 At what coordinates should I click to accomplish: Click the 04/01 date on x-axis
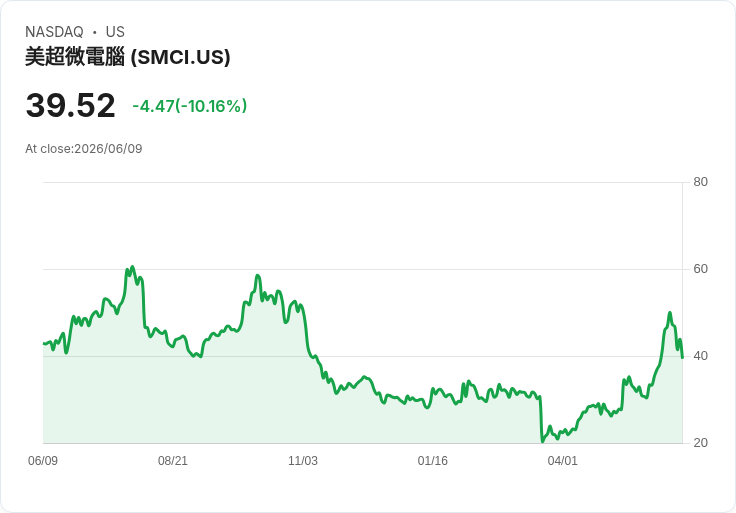click(562, 460)
